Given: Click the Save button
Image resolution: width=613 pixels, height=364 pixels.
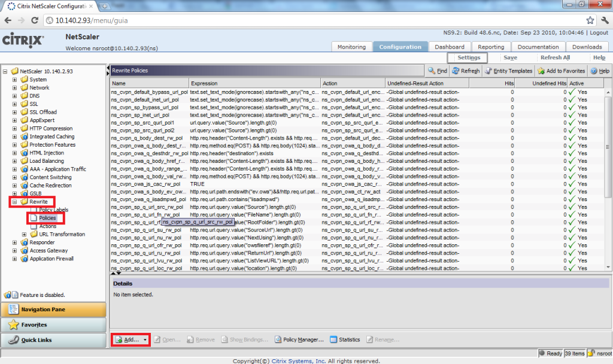Looking at the screenshot, I should click(x=510, y=57).
